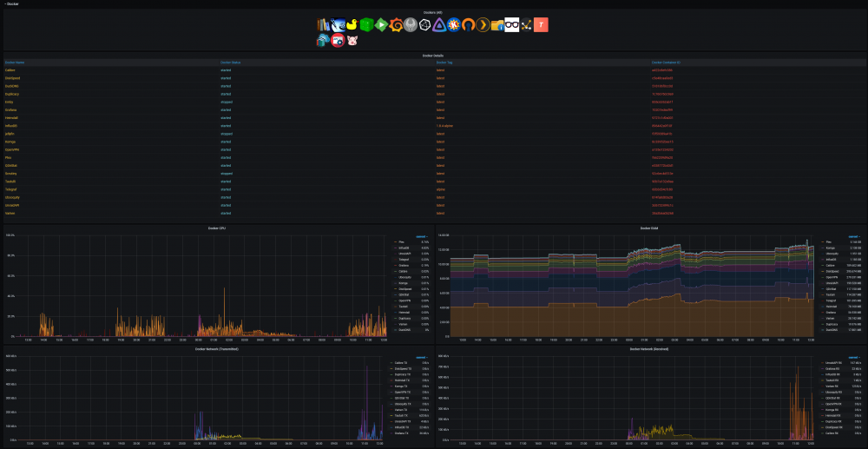Click the InfluxDB row tag cell

coord(445,126)
